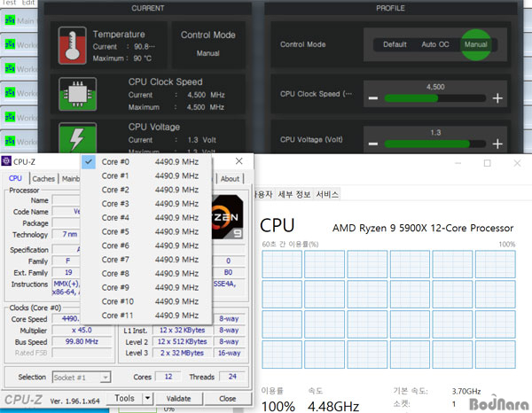Switch to the Caches tab
This screenshot has width=532, height=413.
(x=43, y=179)
